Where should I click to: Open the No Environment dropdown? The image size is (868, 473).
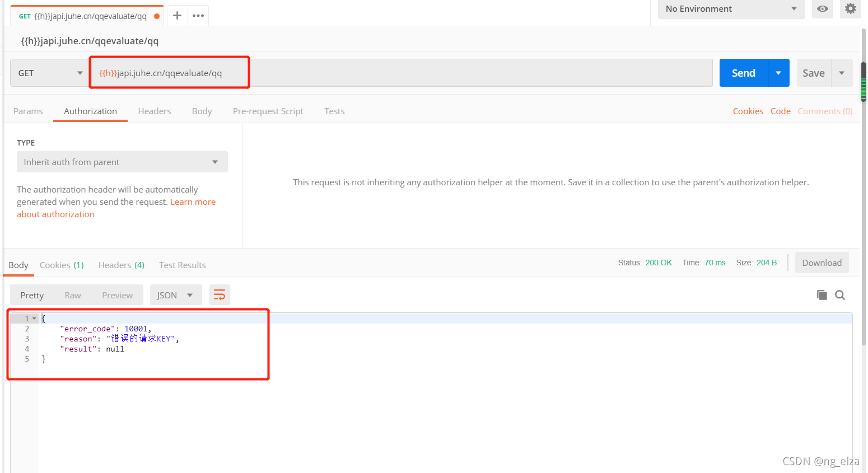coord(731,9)
